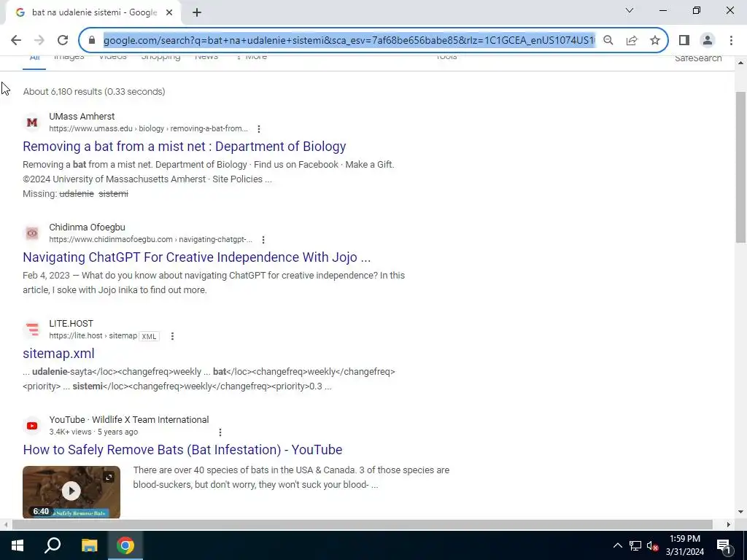Click the horizontal scrollbar thumb
The image size is (747, 560).
pyautogui.click(x=362, y=525)
